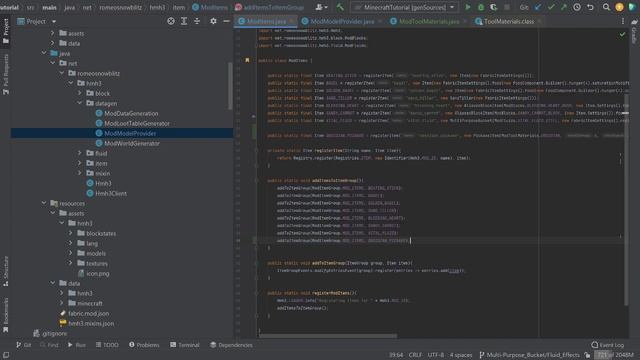Open the Git tool window button
The width and height of the screenshot is (640, 360).
coord(24,345)
